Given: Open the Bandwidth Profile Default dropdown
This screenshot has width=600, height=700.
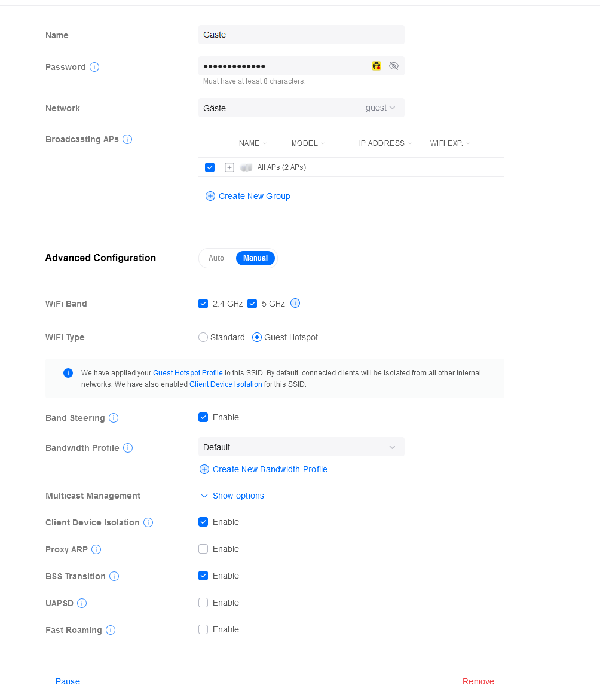Looking at the screenshot, I should pos(301,447).
